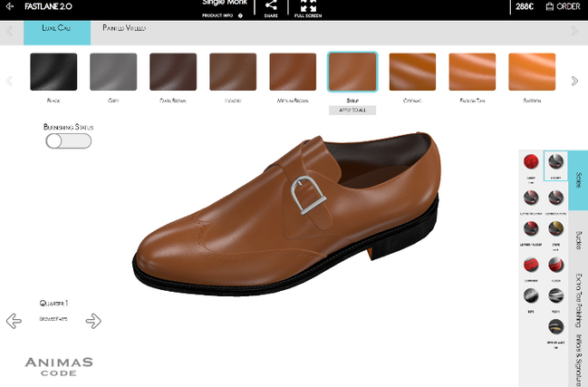
Task: Select the red sole option at top
Action: tap(532, 163)
